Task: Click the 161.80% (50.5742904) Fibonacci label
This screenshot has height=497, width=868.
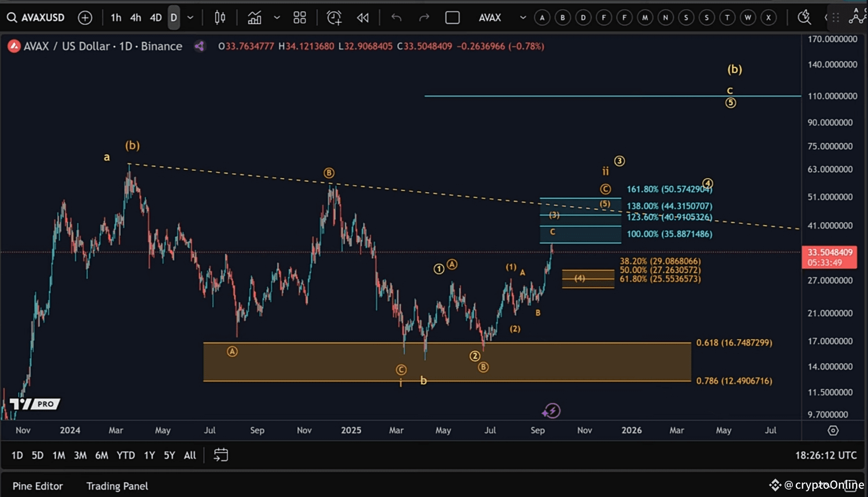Action: pos(669,189)
